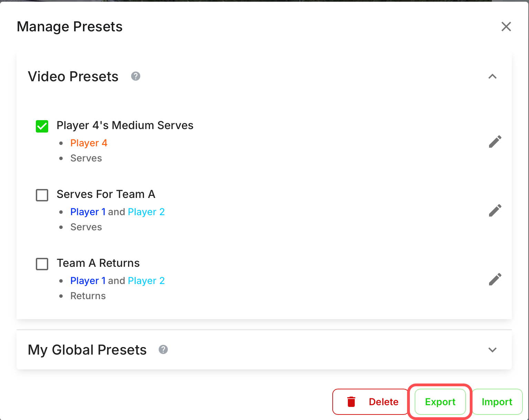
Task: Edit the Serves For Team A preset
Action: 495,210
